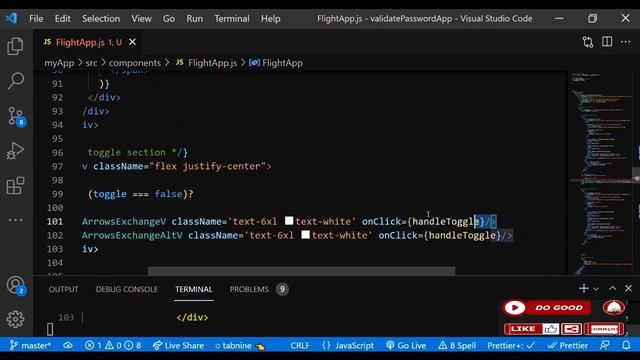640x360 pixels.
Task: Click white color swatch on line 101
Action: 289,221
